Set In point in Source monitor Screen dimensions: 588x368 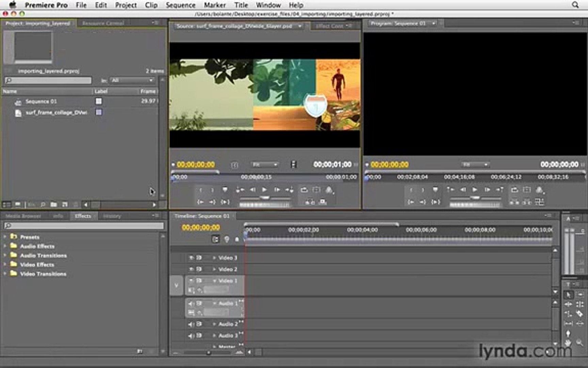(x=201, y=190)
